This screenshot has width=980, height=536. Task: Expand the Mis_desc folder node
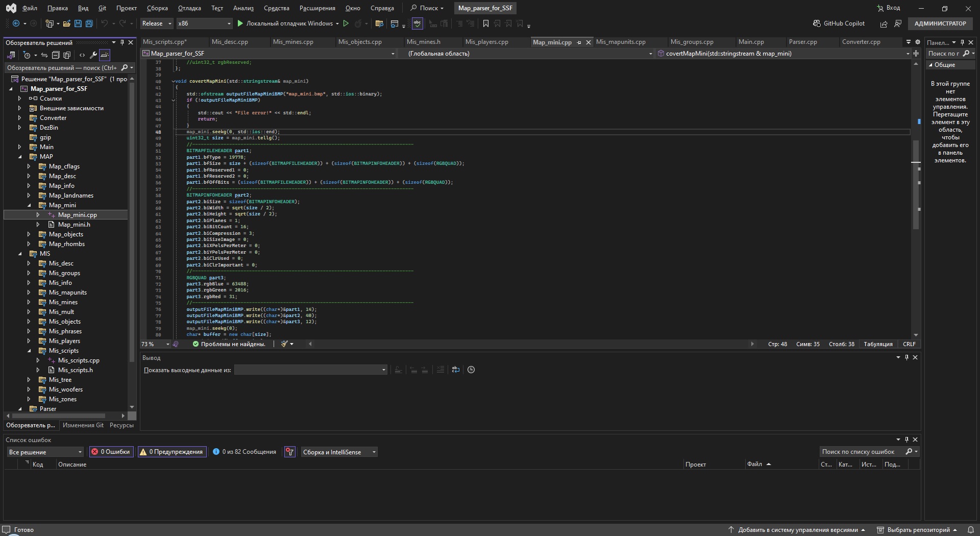pos(29,263)
